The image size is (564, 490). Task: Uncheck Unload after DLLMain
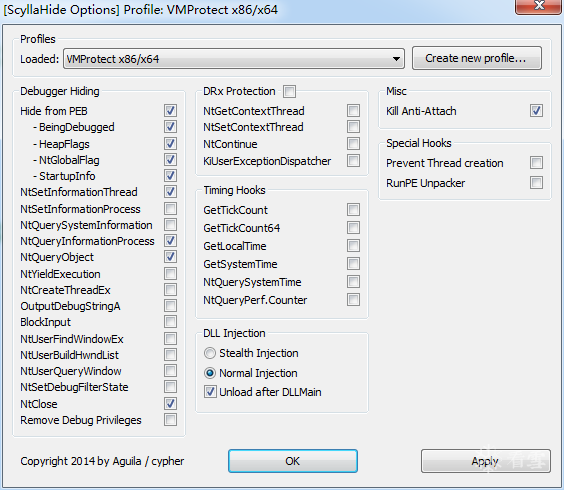210,392
